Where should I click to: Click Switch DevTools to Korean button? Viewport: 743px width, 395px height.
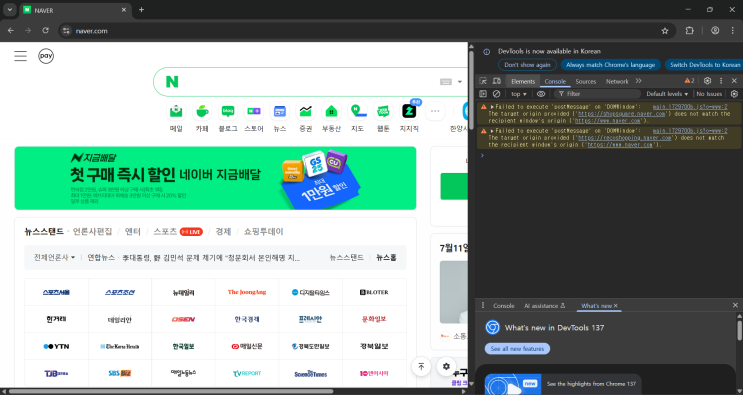tap(704, 65)
